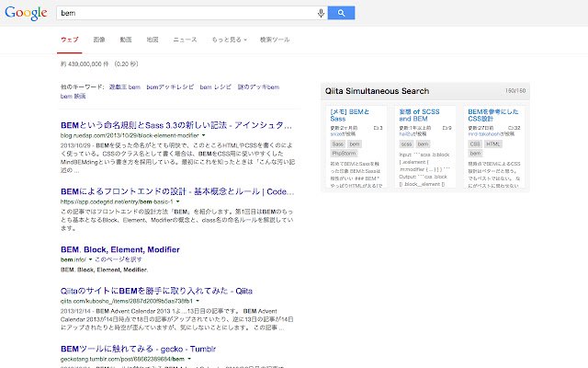
Task: Click このページを訳す link
Action: pyautogui.click(x=119, y=259)
